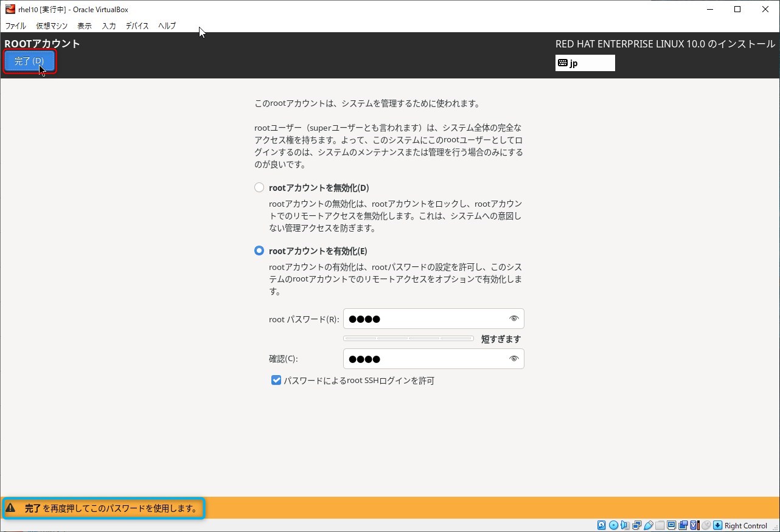Click the root パスワード input field
Screen dimensions: 780x532
pos(425,319)
